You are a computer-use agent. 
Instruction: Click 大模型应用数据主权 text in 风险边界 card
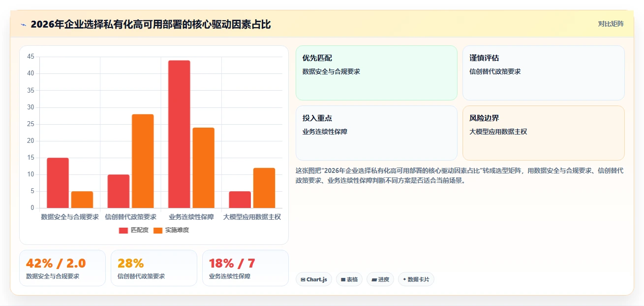click(498, 132)
